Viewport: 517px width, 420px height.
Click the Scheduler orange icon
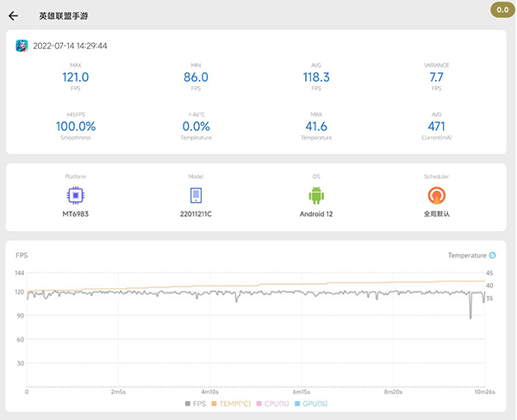(x=437, y=195)
